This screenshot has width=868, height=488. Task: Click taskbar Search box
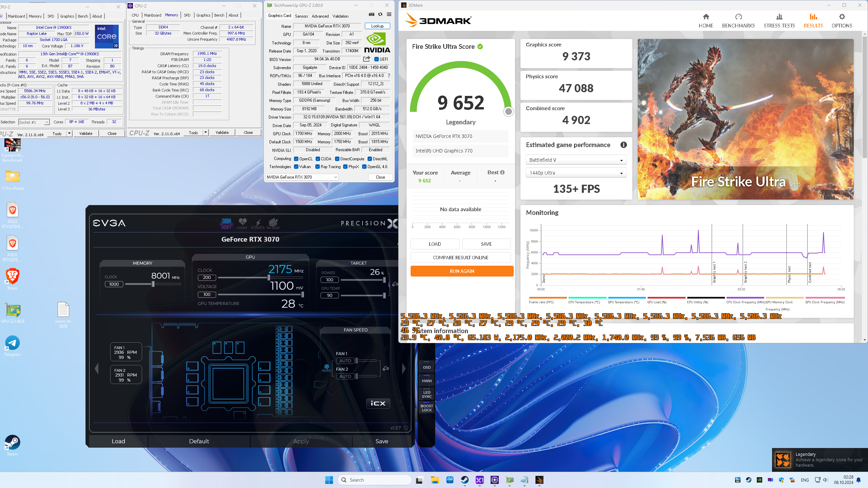tap(375, 480)
